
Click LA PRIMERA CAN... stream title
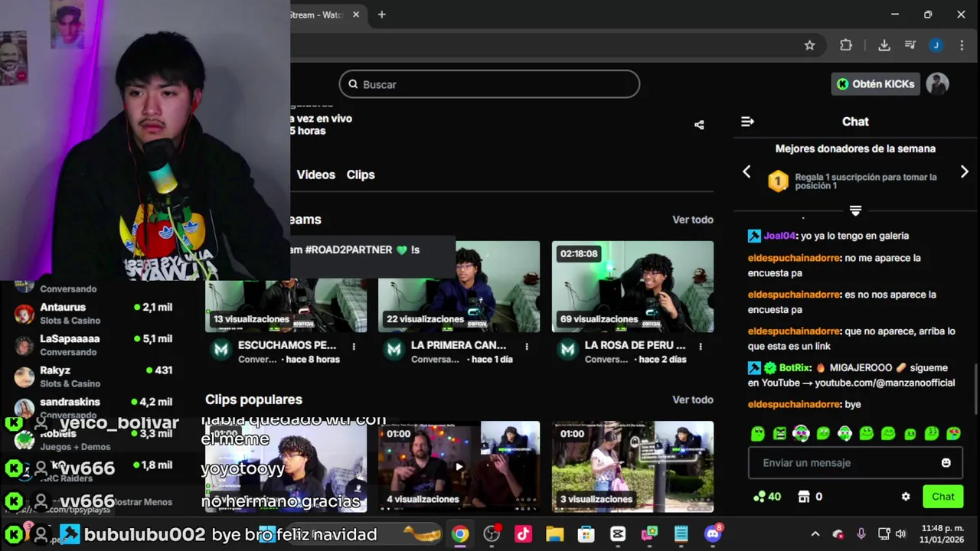click(459, 345)
